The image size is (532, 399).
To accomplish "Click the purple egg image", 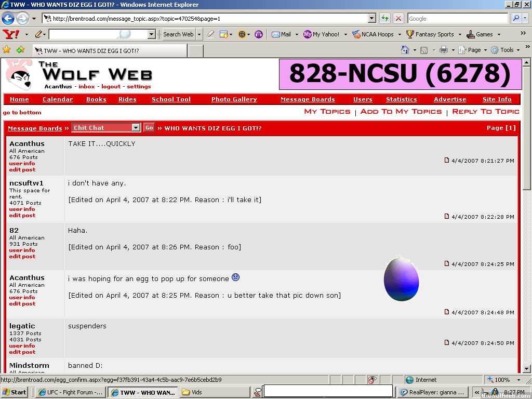I will (401, 279).
